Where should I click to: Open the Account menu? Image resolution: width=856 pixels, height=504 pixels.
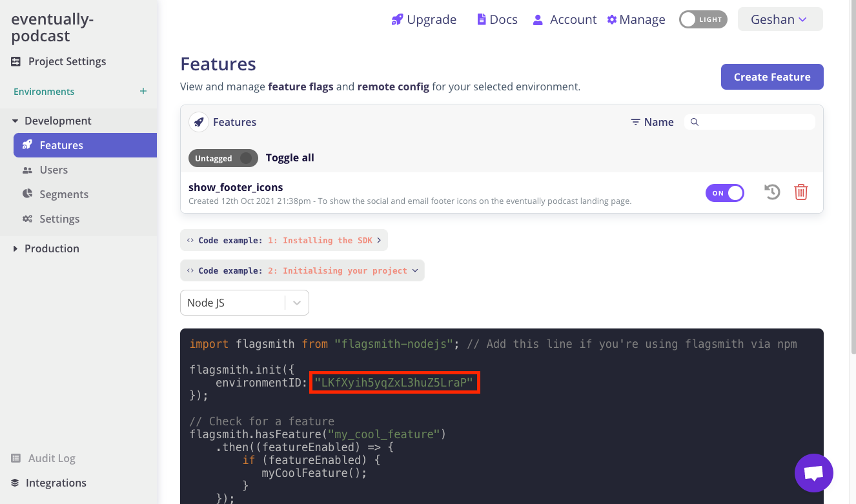click(x=564, y=19)
